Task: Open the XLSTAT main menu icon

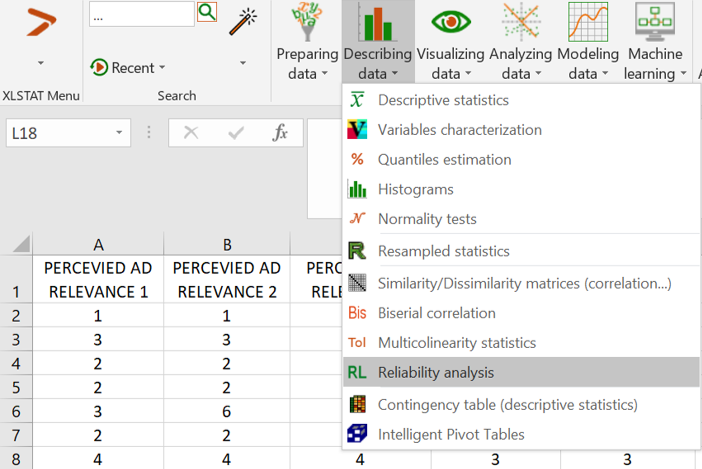Action: point(41,21)
